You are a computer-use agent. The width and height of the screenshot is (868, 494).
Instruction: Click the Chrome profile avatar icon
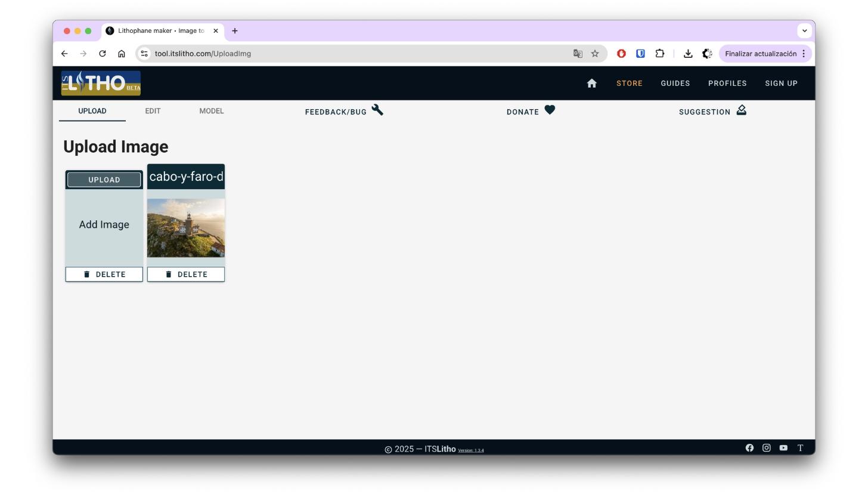pos(707,54)
